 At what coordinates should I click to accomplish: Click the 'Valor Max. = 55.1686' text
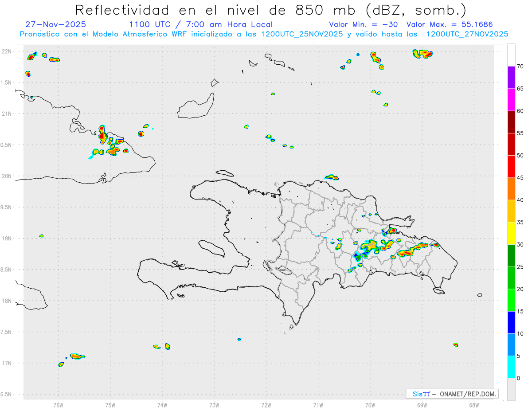point(450,24)
